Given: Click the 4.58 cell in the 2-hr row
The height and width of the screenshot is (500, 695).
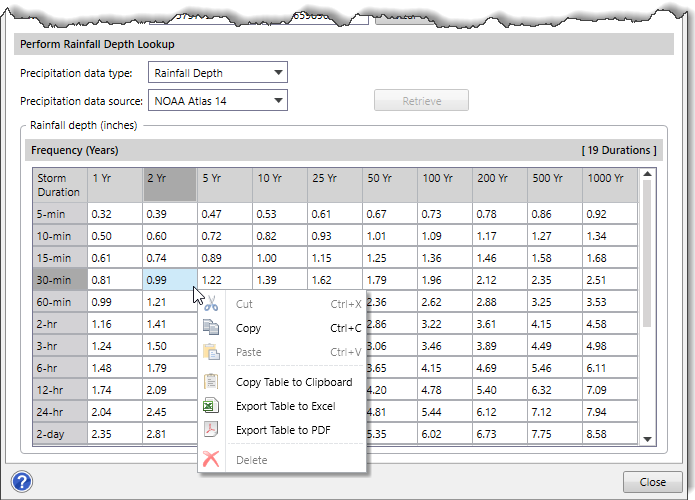Looking at the screenshot, I should [610, 324].
